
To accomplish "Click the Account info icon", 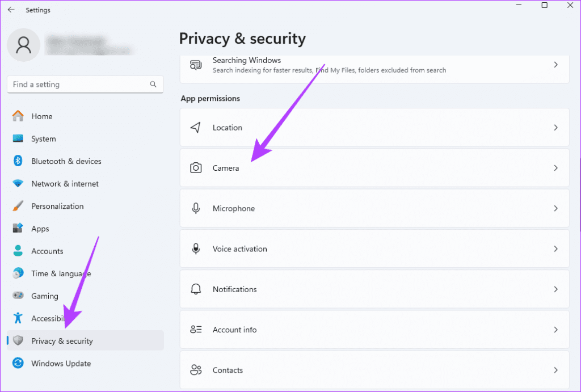I will [196, 329].
